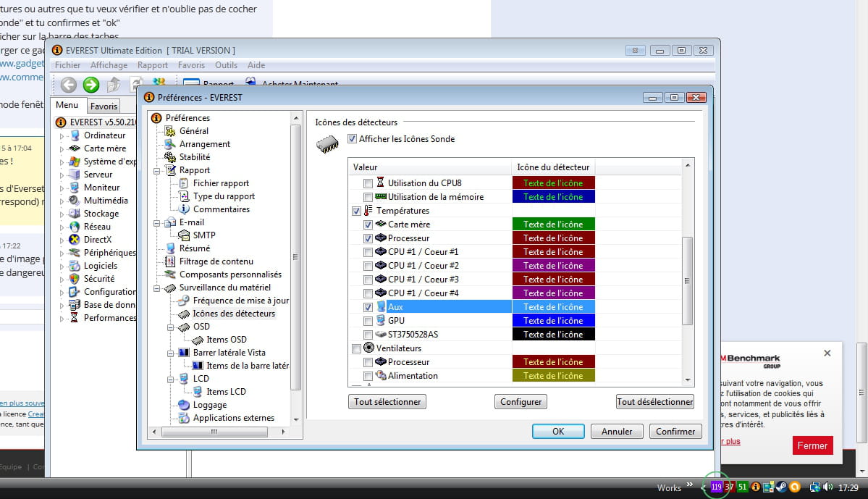
Task: Select Items LCD in preferences tree
Action: 226,392
